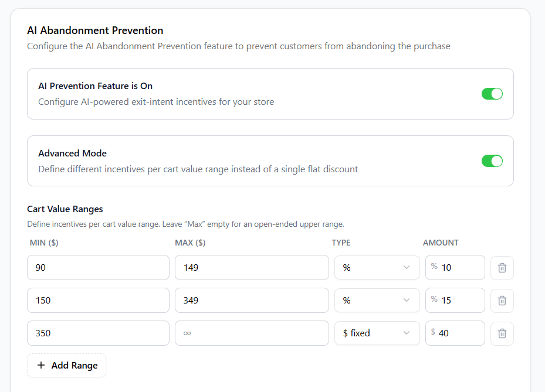The width and height of the screenshot is (545, 392).
Task: Select the 'AI Abandonment Prevention' heading
Action: pos(95,30)
